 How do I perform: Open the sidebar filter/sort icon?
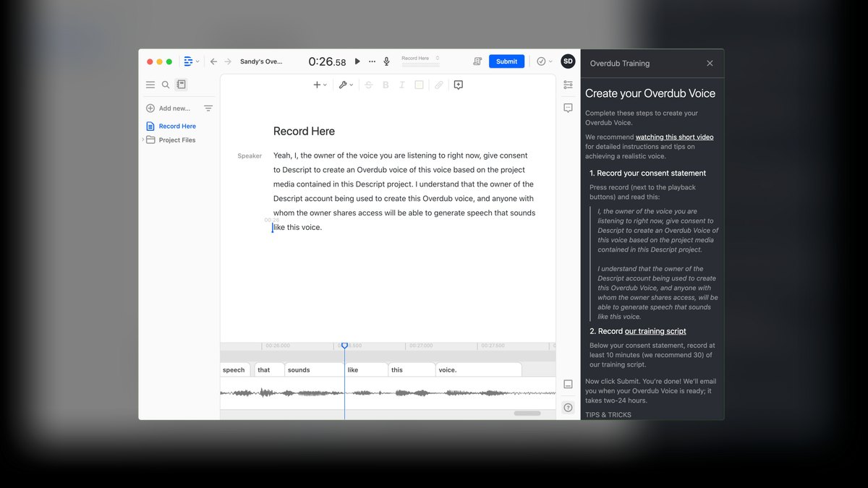click(208, 108)
